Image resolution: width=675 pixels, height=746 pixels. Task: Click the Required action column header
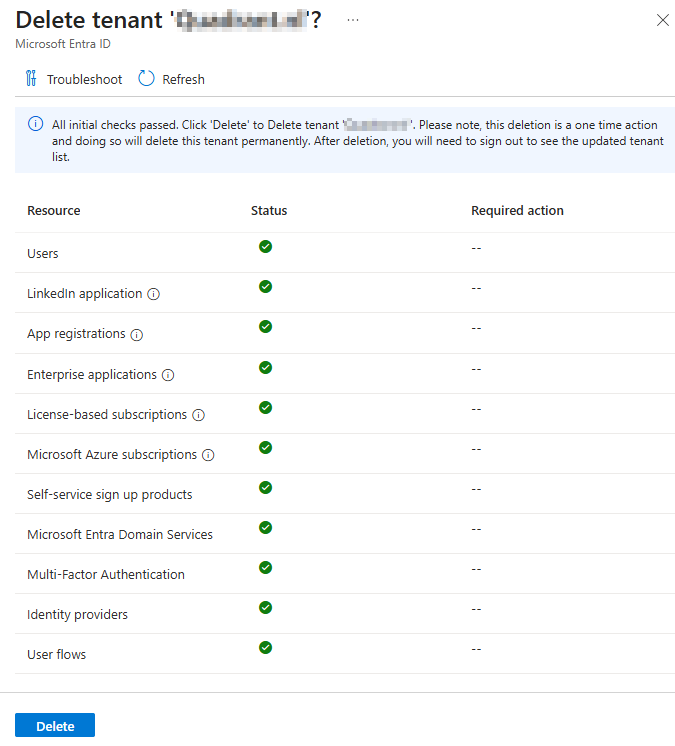(517, 210)
